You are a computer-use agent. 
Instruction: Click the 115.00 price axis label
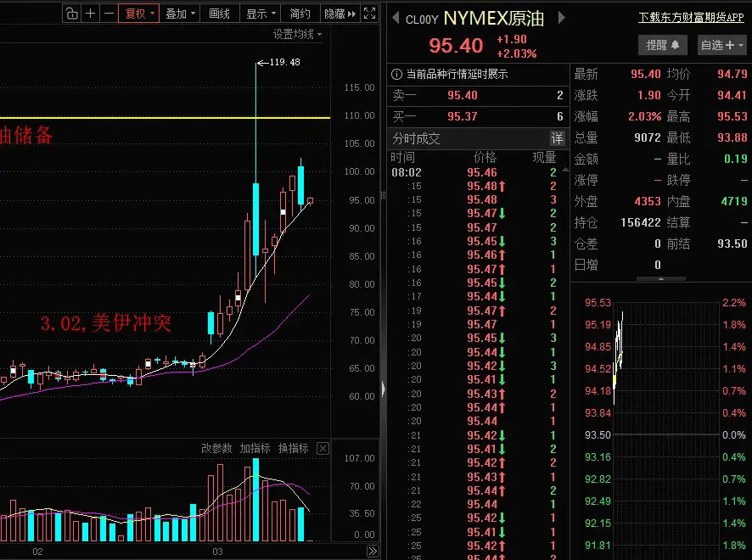(x=359, y=87)
